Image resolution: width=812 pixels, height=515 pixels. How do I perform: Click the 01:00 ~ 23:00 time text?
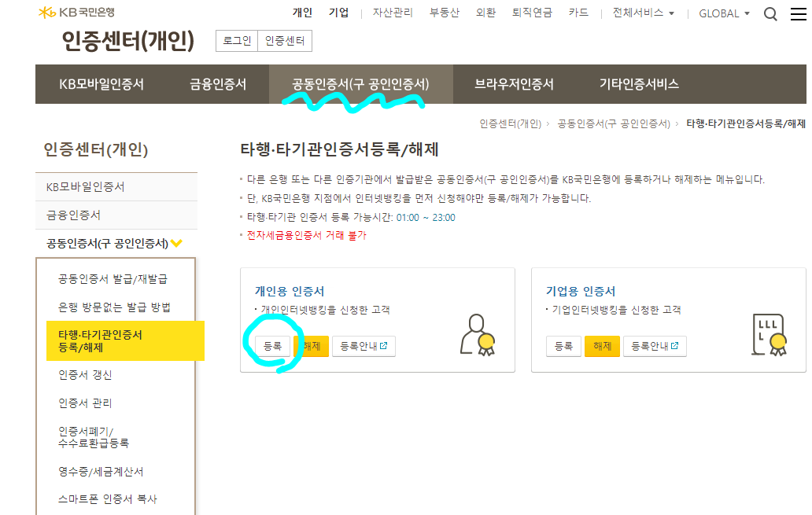pos(426,217)
